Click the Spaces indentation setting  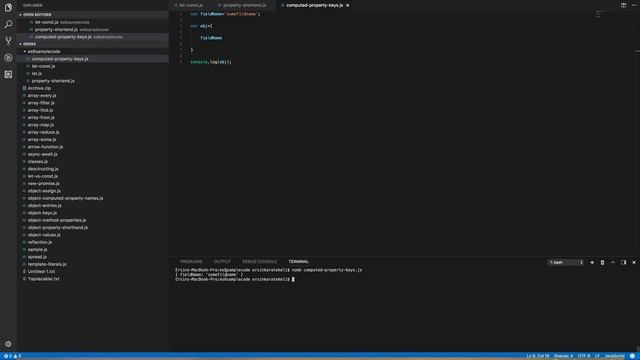(x=563, y=356)
